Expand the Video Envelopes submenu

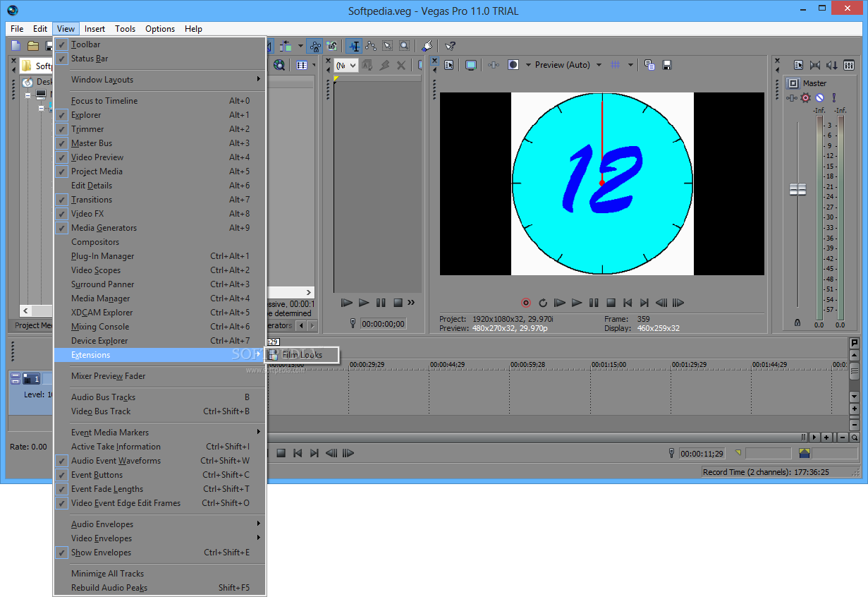[x=160, y=538]
